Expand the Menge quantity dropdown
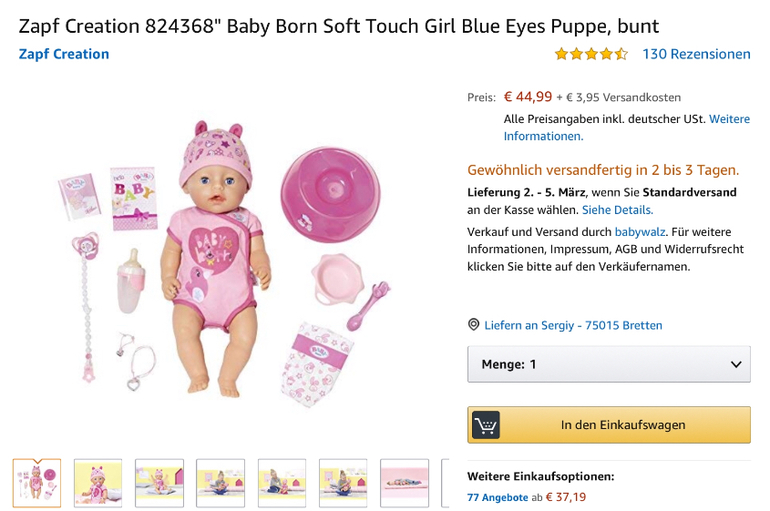The height and width of the screenshot is (511, 770). tap(608, 364)
